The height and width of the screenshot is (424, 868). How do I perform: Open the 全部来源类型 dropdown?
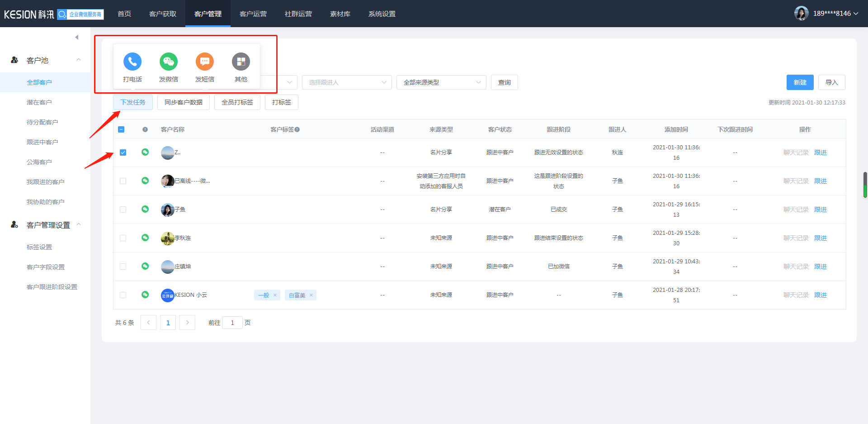click(441, 82)
